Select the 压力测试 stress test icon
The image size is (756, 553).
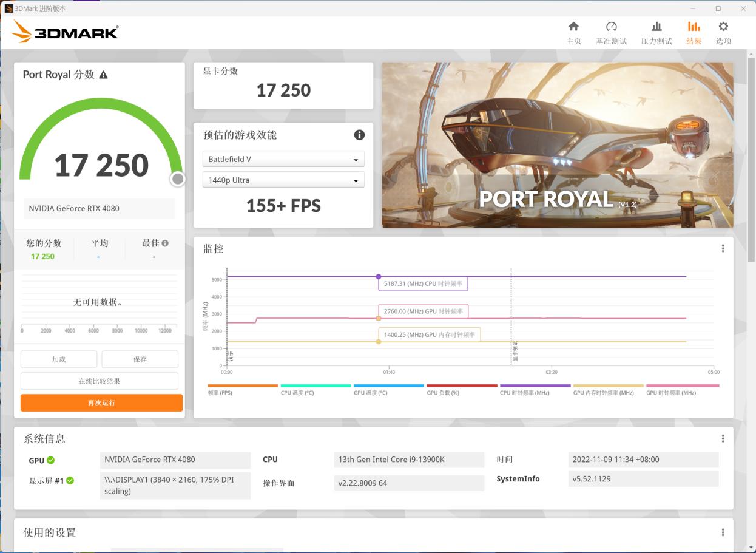(x=657, y=33)
